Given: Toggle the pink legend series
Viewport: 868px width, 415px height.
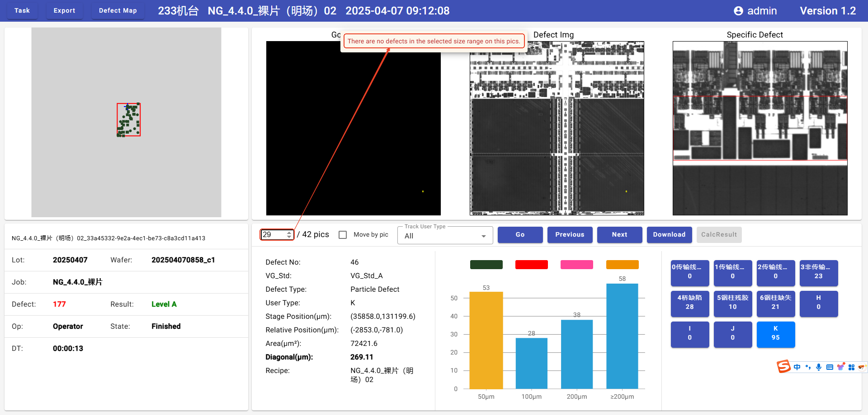Looking at the screenshot, I should (576, 265).
